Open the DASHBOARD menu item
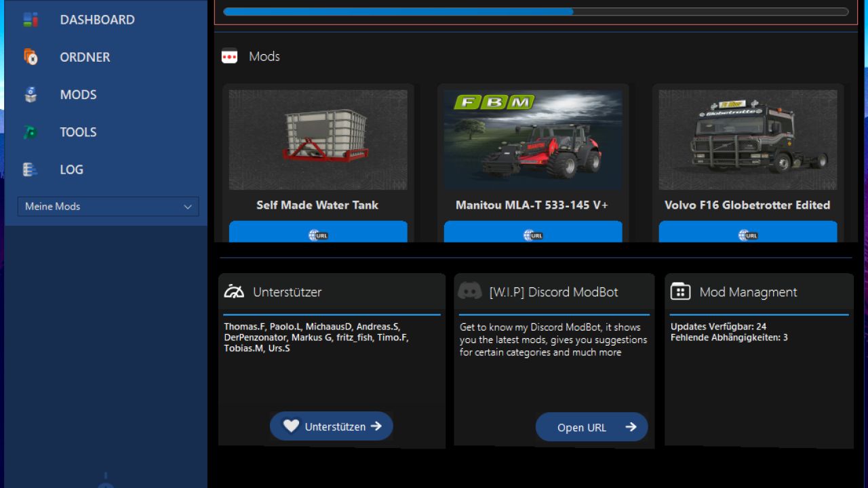The height and width of the screenshot is (488, 868). click(x=97, y=20)
